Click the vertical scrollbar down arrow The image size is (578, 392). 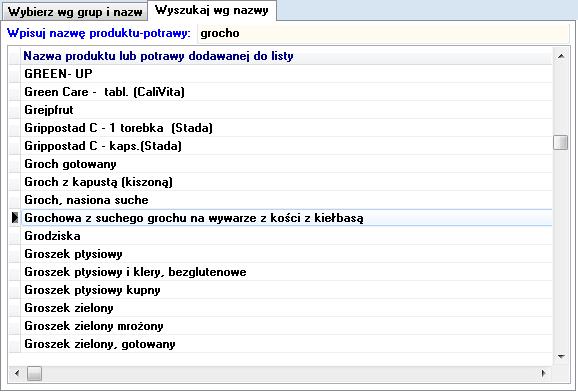[x=561, y=357]
